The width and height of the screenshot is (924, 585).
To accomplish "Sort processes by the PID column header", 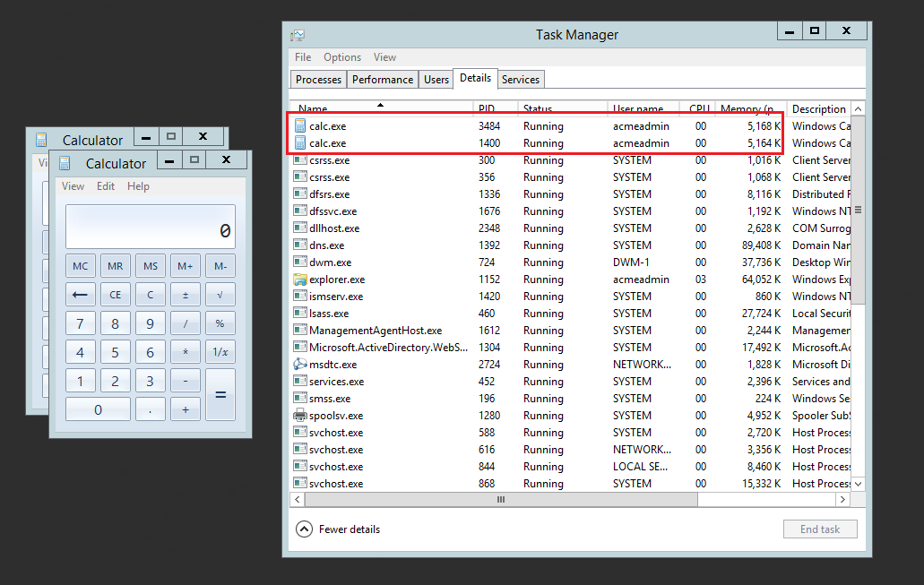I will tap(486, 108).
